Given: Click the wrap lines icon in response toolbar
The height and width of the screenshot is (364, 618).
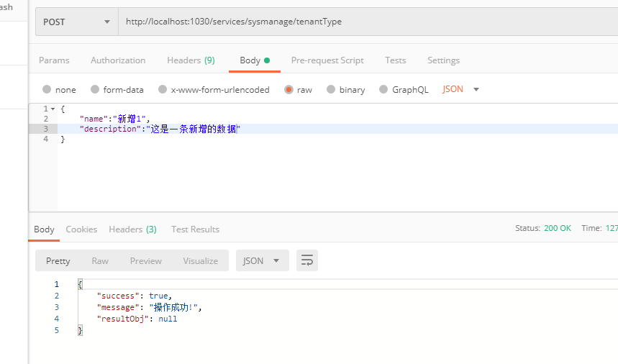Looking at the screenshot, I should pos(307,260).
